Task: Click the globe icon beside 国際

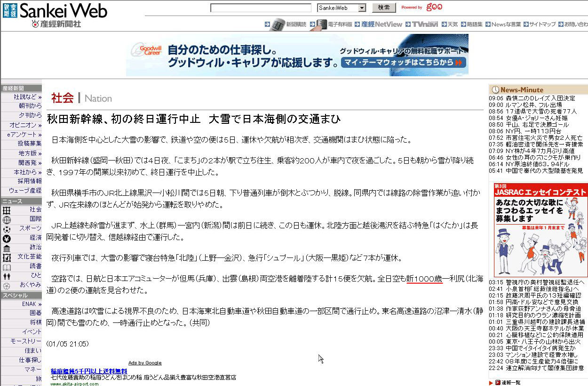Action: (7, 219)
